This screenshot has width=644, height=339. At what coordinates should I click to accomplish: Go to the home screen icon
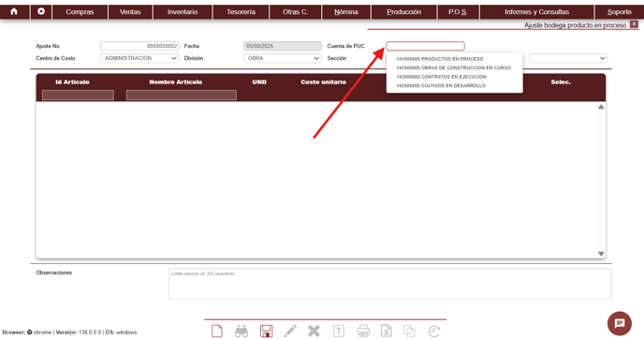tap(14, 11)
